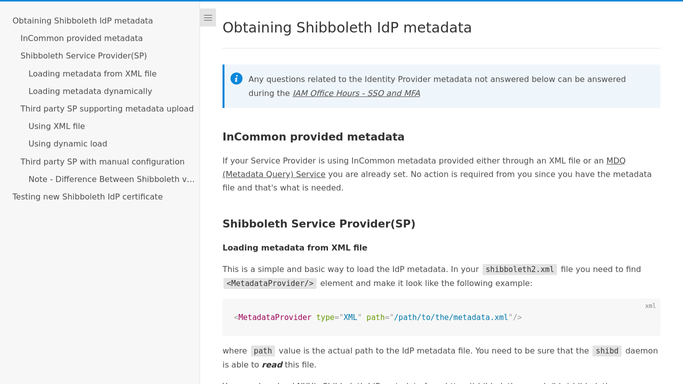
Task: Go to Using XML file entry
Action: coord(57,126)
